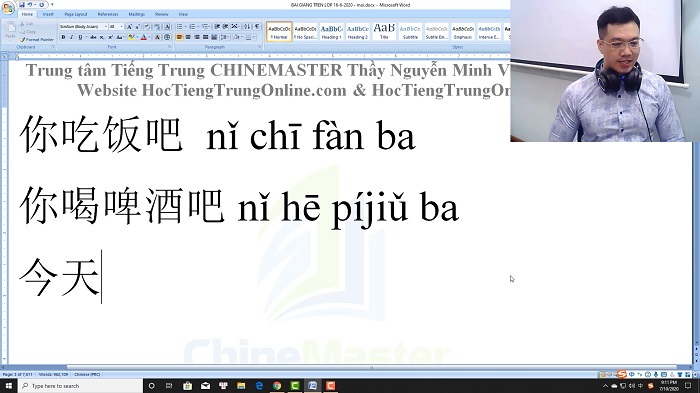Image resolution: width=700 pixels, height=393 pixels.
Task: Apply the Emphasis style
Action: (x=463, y=32)
